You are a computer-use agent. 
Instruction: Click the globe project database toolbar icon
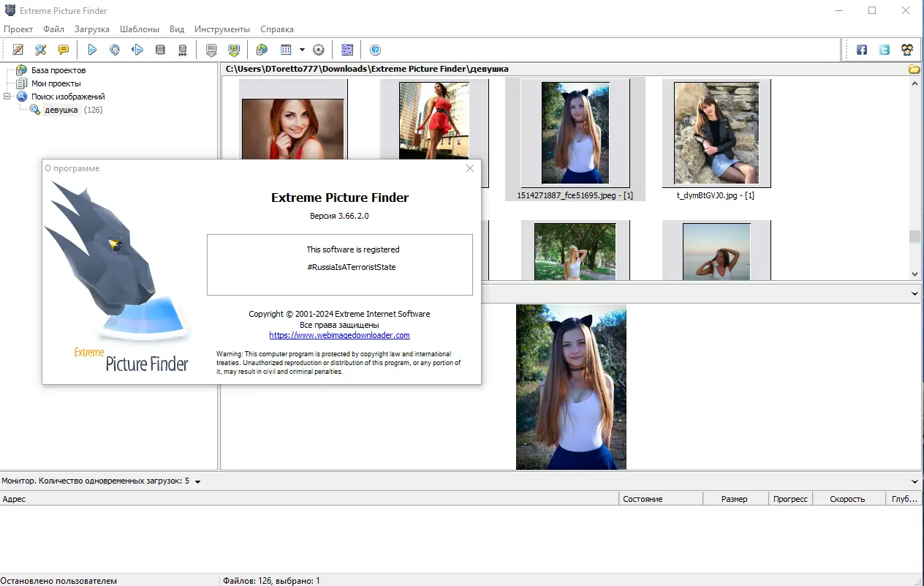(x=262, y=50)
